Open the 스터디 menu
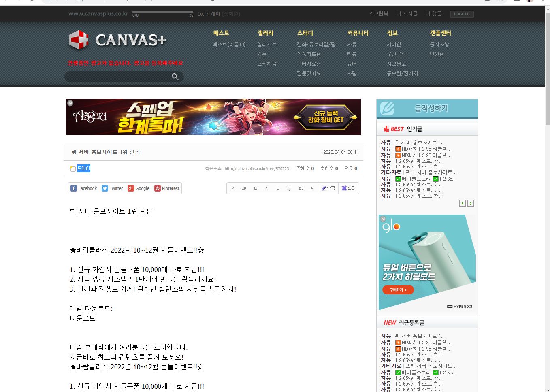Image resolution: width=550 pixels, height=392 pixels. (305, 33)
